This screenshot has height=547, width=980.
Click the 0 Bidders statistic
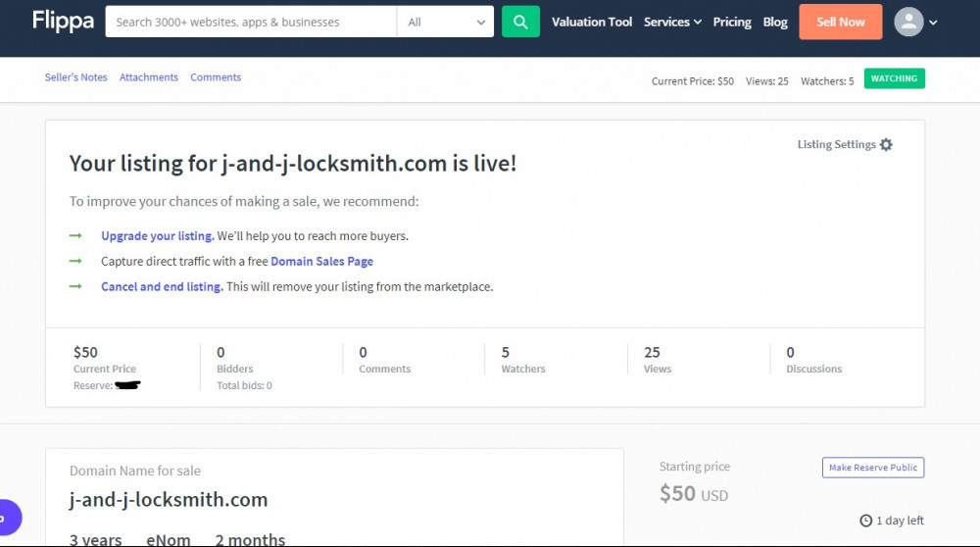235,360
